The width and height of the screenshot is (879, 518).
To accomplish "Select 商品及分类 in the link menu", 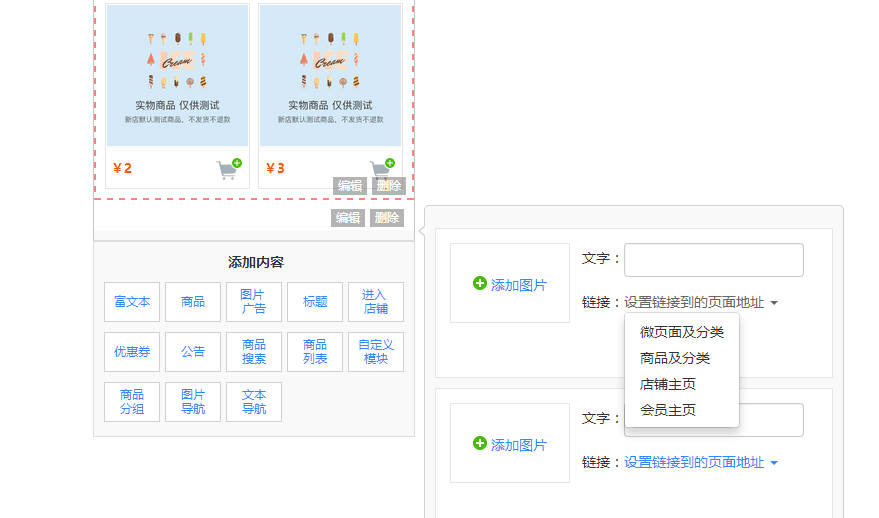I will [675, 358].
